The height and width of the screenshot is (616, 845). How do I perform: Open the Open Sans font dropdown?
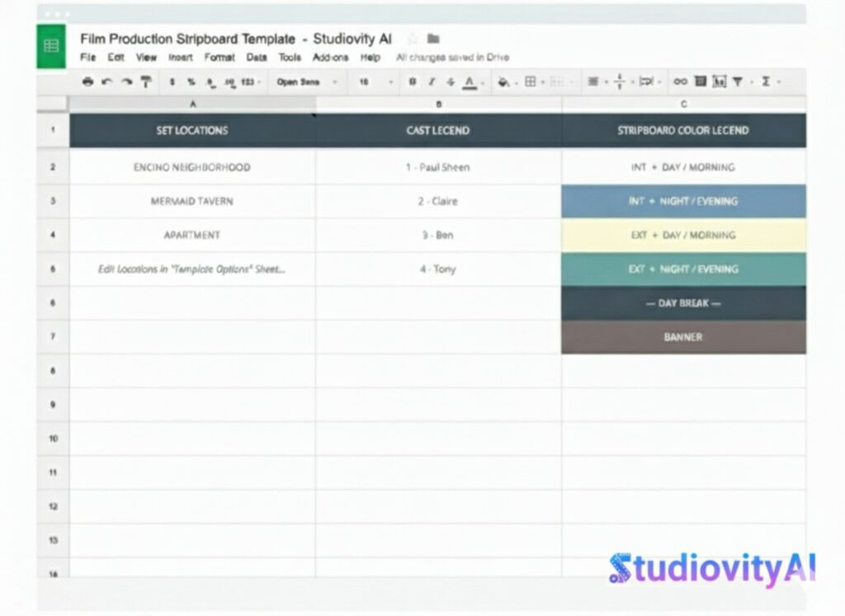click(307, 82)
